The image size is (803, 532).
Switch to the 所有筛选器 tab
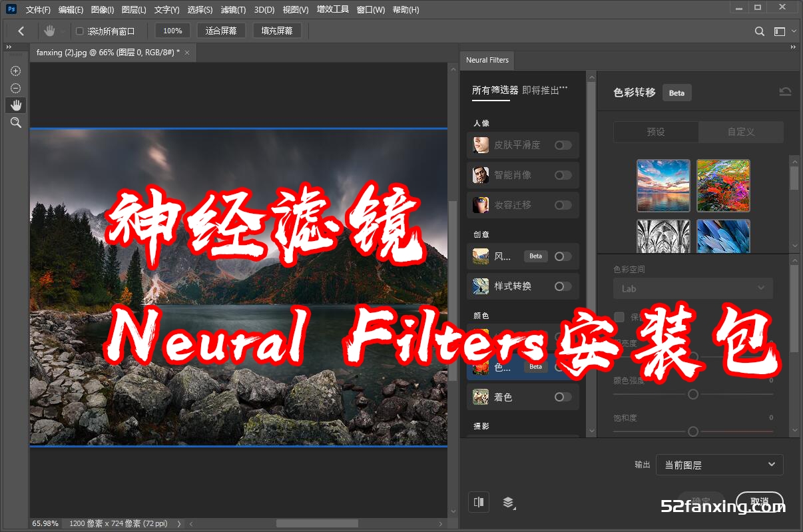495,91
